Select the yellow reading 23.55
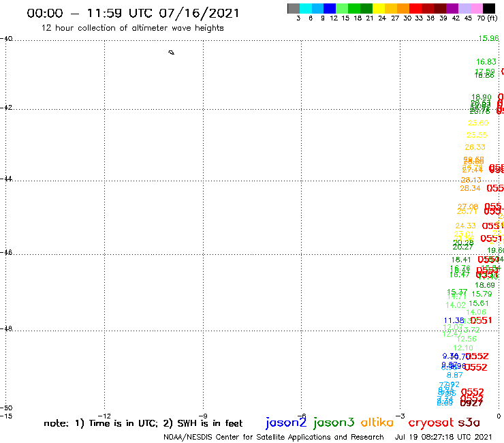 pos(477,135)
